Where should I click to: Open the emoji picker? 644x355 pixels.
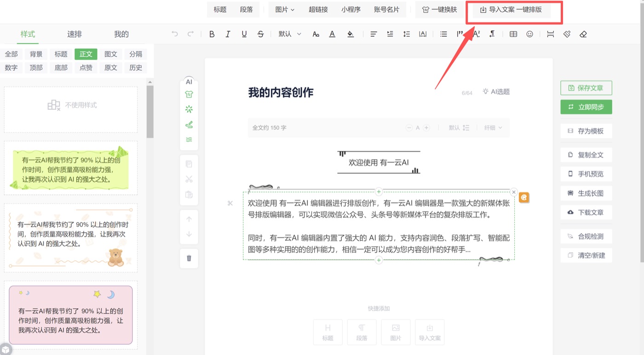[x=530, y=34]
